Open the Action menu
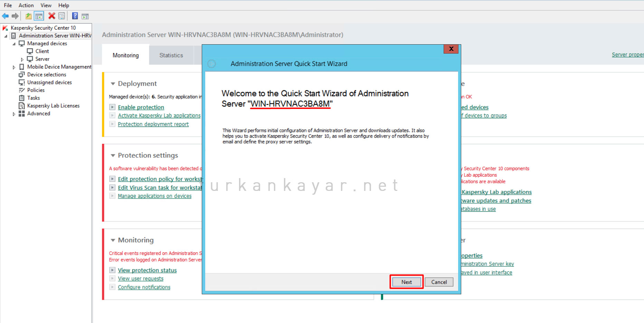The height and width of the screenshot is (323, 644). [26, 5]
